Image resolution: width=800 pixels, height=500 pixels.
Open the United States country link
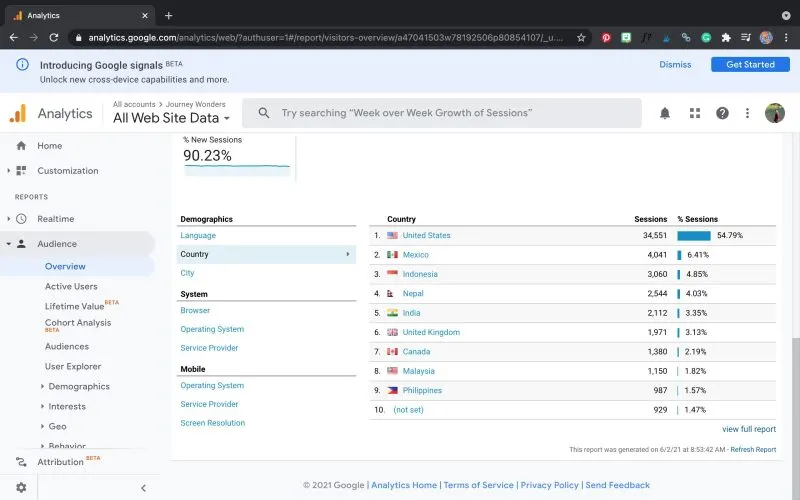click(x=427, y=235)
